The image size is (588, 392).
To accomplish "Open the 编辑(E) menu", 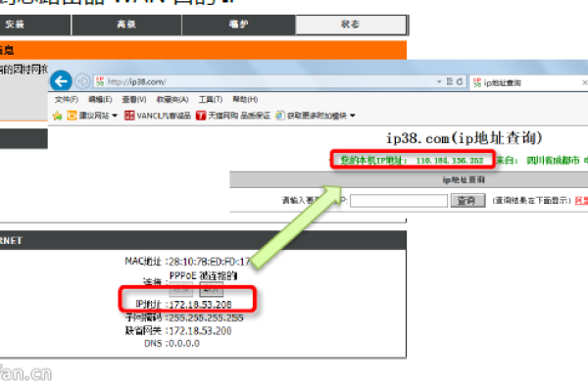I will point(100,99).
